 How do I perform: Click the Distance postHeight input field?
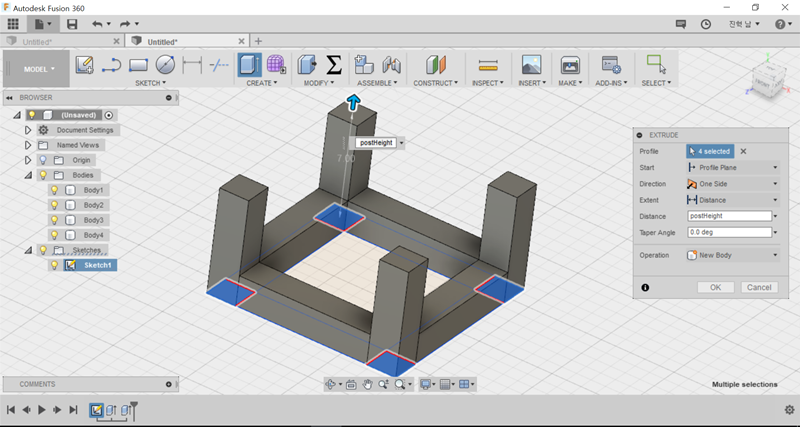coord(730,216)
